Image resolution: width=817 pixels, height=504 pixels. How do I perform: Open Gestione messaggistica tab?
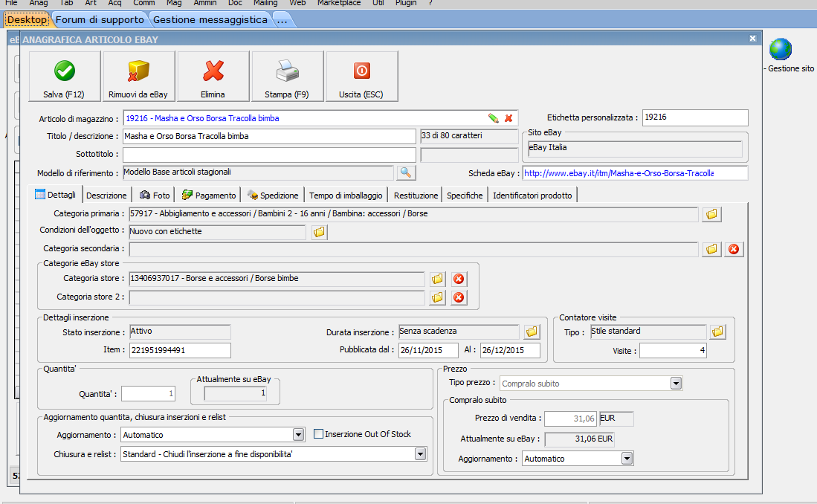[210, 20]
